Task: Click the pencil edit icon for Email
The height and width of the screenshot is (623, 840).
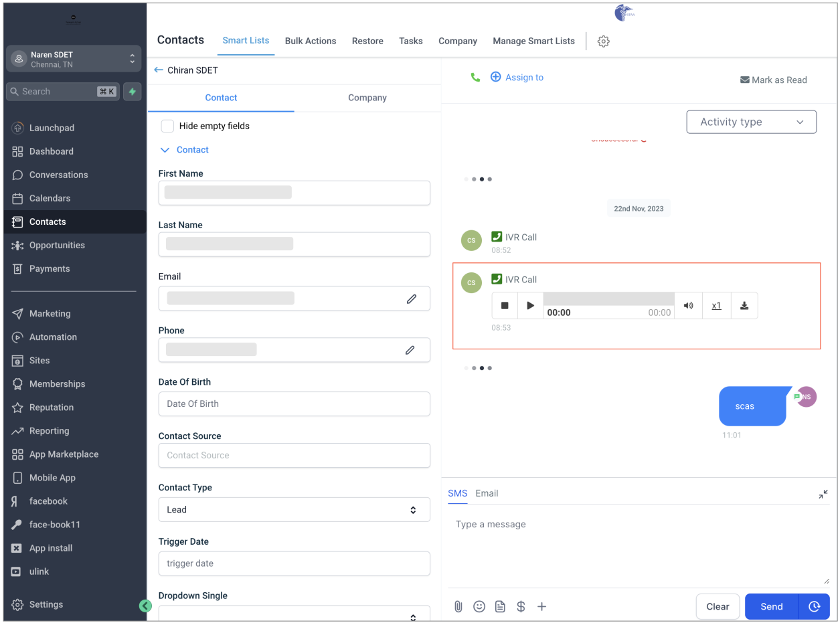Action: point(412,299)
